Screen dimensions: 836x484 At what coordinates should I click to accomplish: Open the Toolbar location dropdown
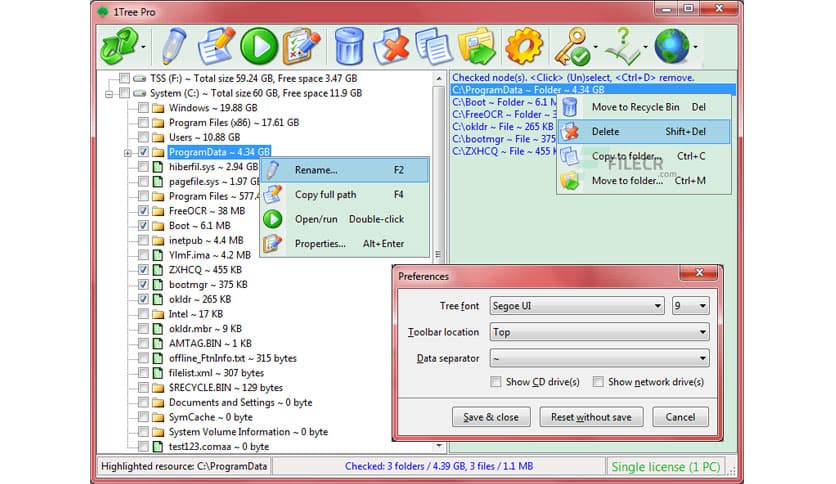pos(599,332)
